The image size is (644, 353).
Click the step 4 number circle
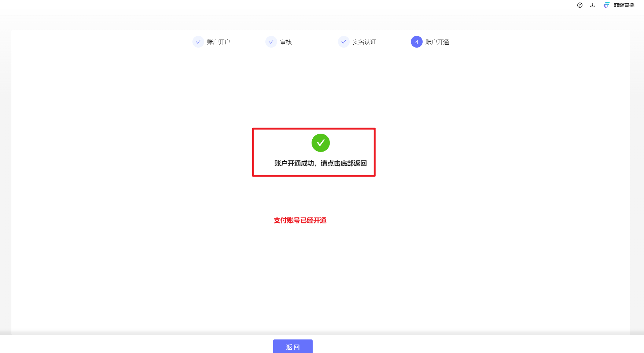pos(416,42)
